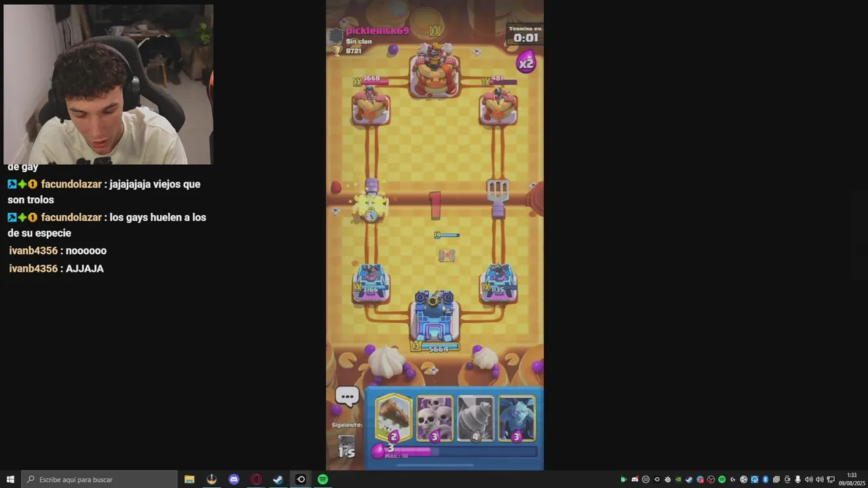This screenshot has width=868, height=488.
Task: Click the network connection tray icon
Action: coord(831,479)
